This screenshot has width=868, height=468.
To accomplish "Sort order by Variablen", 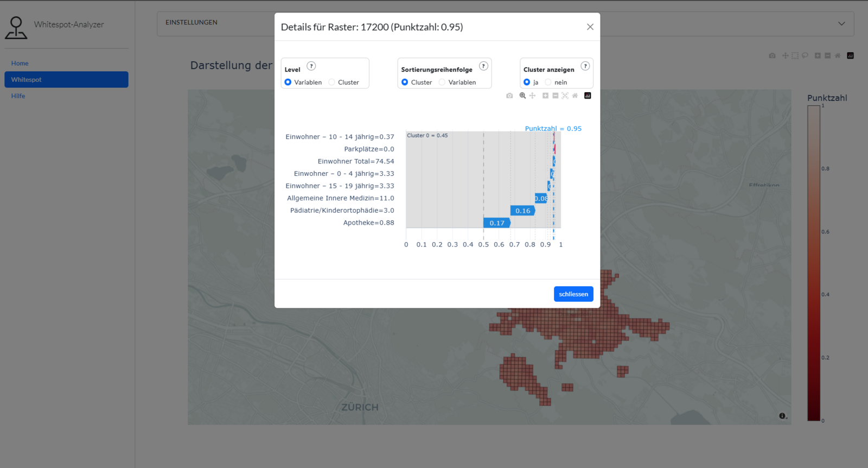I will pyautogui.click(x=442, y=83).
